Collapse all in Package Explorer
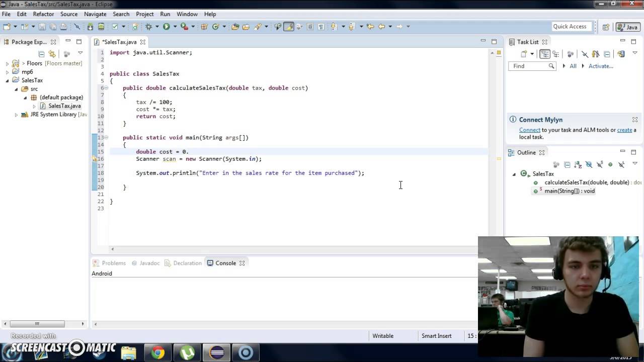The height and width of the screenshot is (362, 644). (x=41, y=54)
